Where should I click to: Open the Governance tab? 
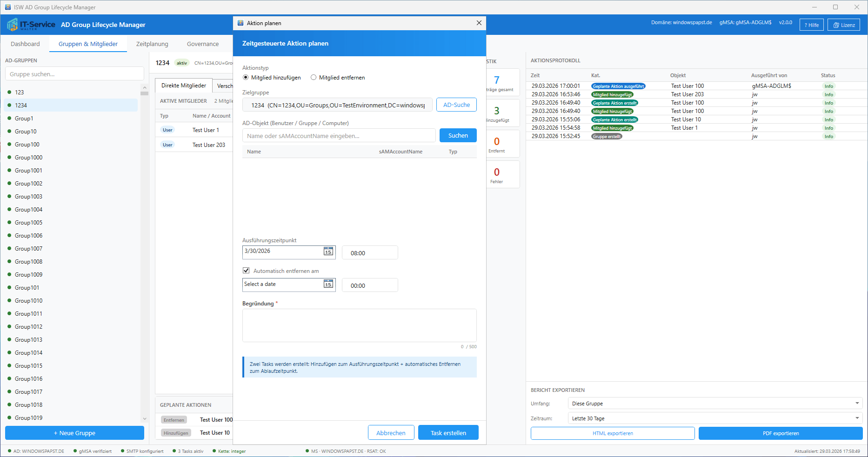pos(203,44)
